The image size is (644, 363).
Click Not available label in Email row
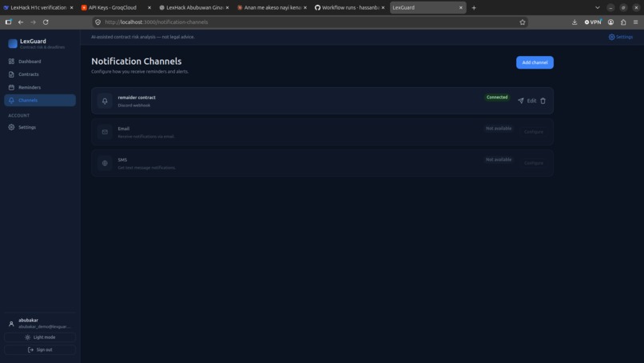pyautogui.click(x=499, y=129)
